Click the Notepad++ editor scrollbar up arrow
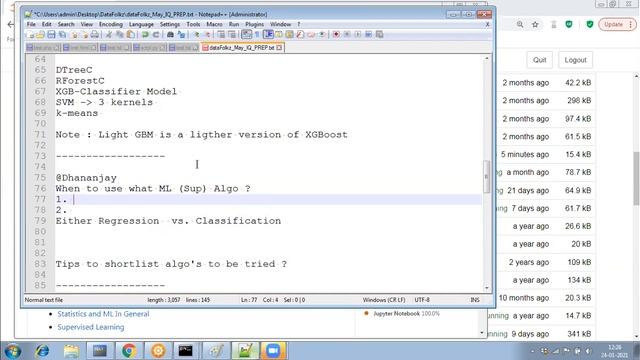 pyautogui.click(x=487, y=59)
